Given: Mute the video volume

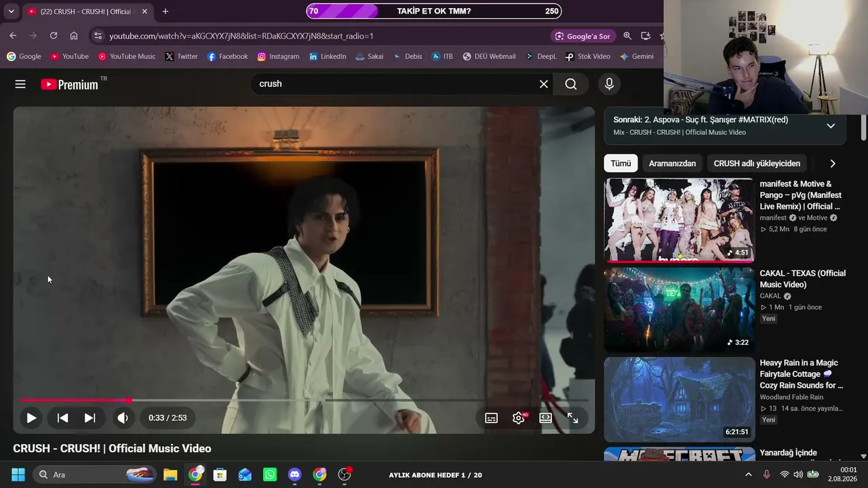Looking at the screenshot, I should point(123,418).
